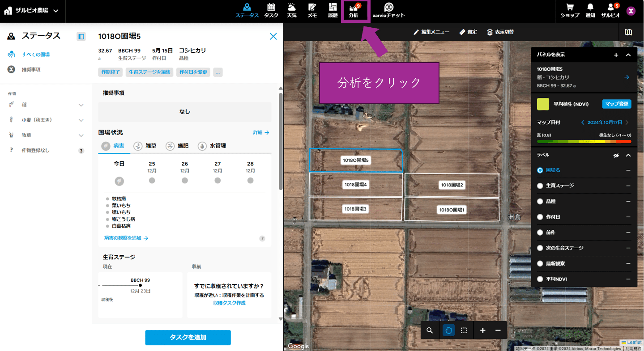Switch to the 施肥 tab
The height and width of the screenshot is (351, 644).
[x=177, y=146]
